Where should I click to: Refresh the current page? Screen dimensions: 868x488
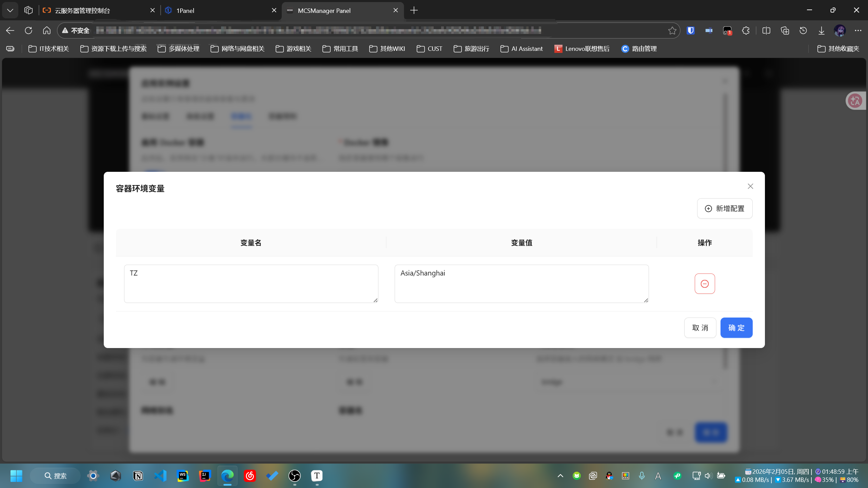point(28,30)
